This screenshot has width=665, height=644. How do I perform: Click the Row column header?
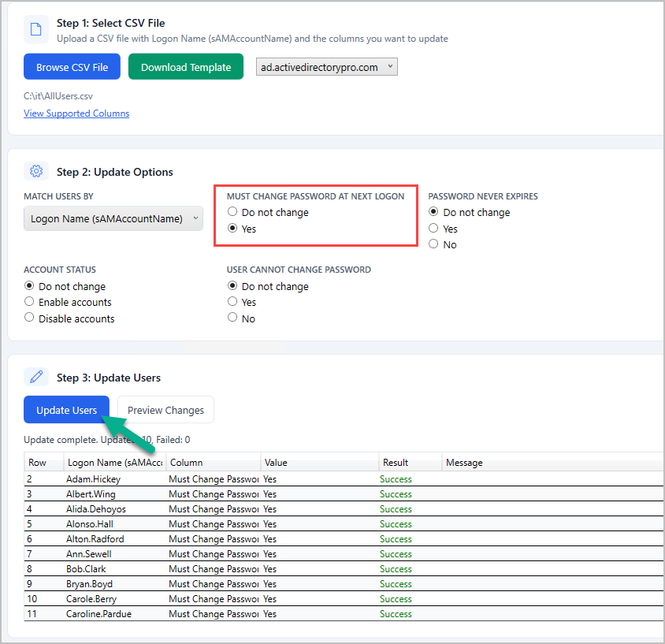click(x=43, y=463)
